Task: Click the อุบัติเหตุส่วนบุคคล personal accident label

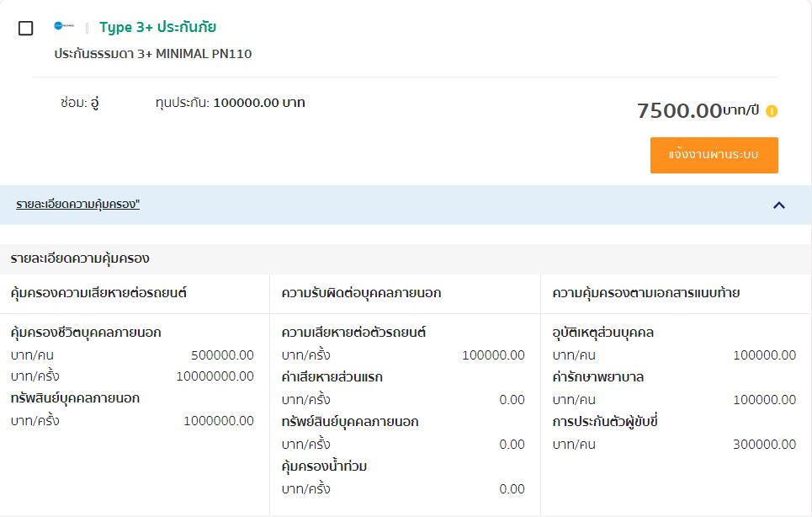Action: point(602,333)
